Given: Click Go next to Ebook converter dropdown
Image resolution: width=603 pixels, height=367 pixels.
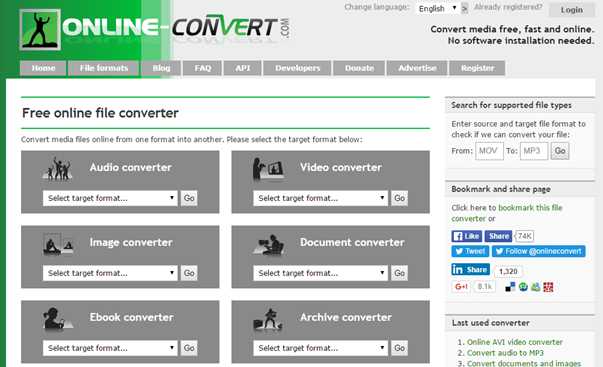Looking at the screenshot, I should [x=189, y=348].
